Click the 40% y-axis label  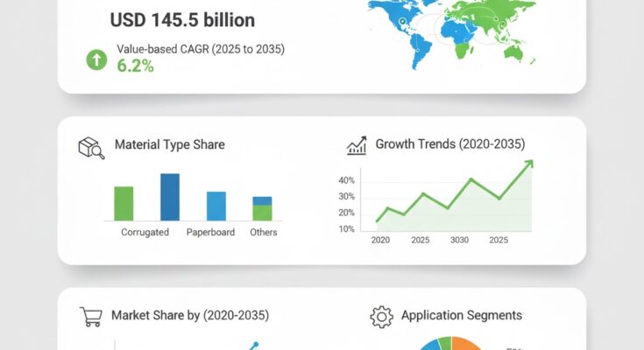tap(346, 181)
